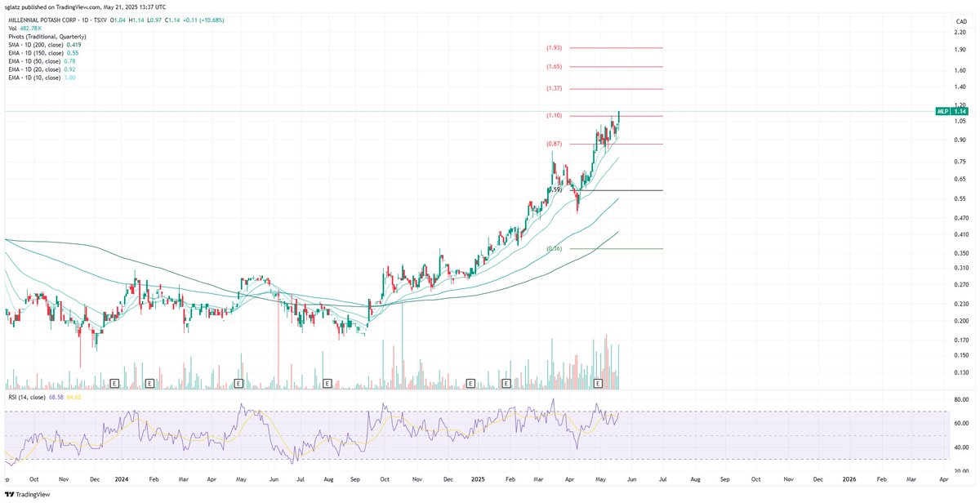Click the 0.75 price axis value
980x503 pixels.
960,162
